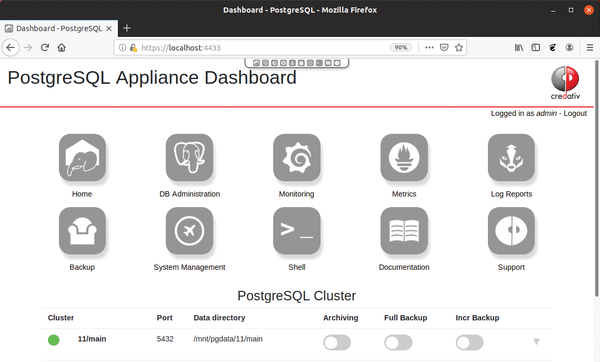Bookmark this page with the star
Viewport: 600px width, 362px height.
pos(459,47)
